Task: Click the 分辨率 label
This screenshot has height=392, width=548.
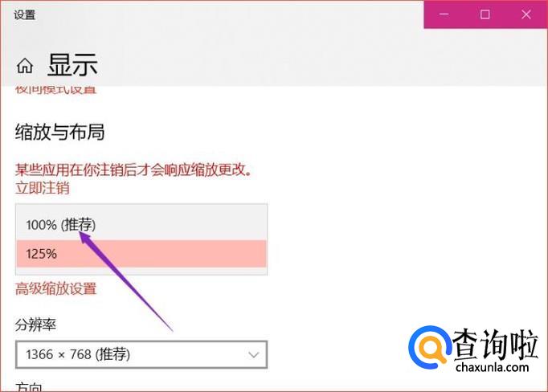Action: point(35,325)
